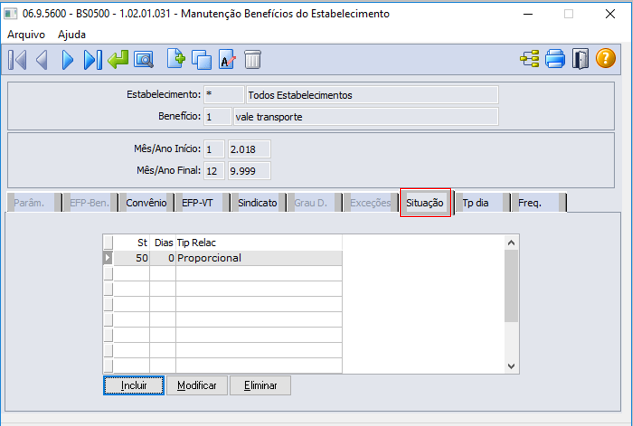
Task: Go to the next record
Action: (67, 60)
